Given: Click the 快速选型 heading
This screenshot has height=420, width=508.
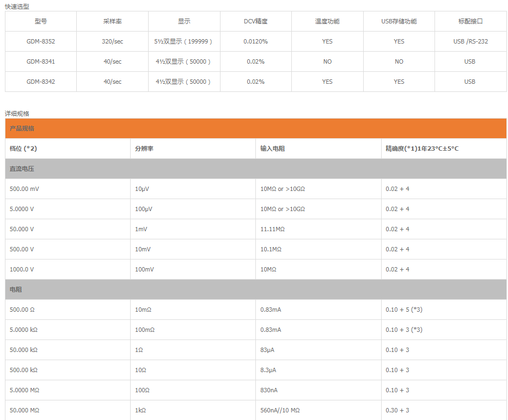Looking at the screenshot, I should pos(17,7).
